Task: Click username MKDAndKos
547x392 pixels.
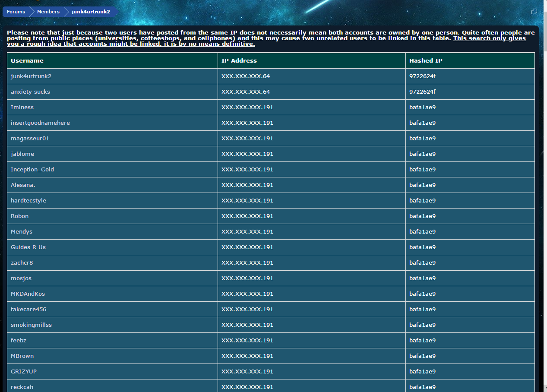Action: click(28, 294)
